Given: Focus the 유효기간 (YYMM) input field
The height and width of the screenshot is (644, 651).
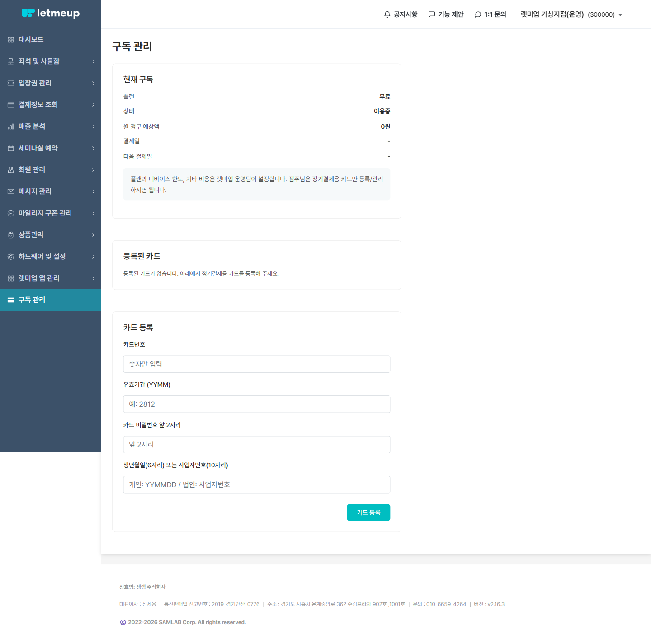Looking at the screenshot, I should pyautogui.click(x=257, y=404).
